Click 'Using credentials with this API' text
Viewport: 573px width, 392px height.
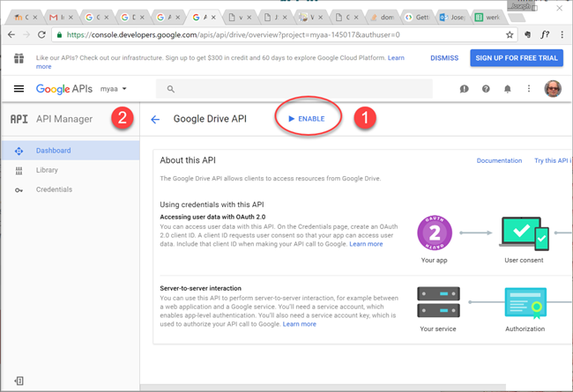click(212, 204)
